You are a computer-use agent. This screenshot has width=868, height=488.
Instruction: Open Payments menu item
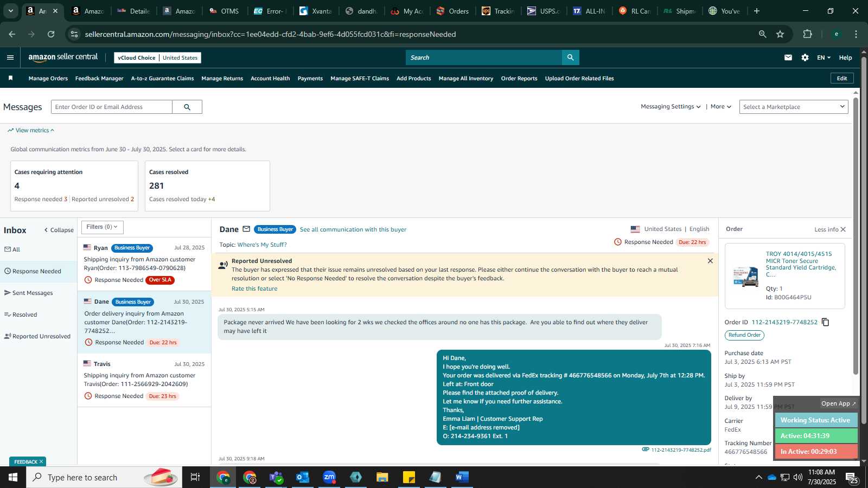click(310, 79)
